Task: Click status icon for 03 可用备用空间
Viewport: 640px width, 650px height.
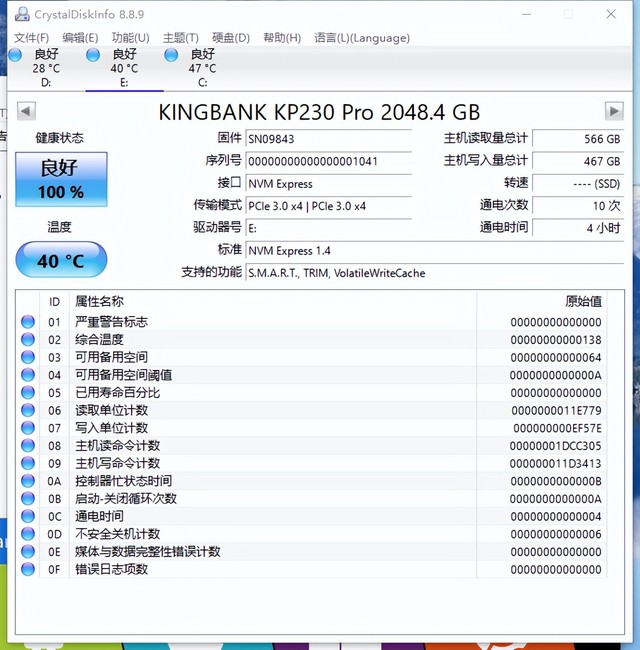Action: [x=28, y=357]
